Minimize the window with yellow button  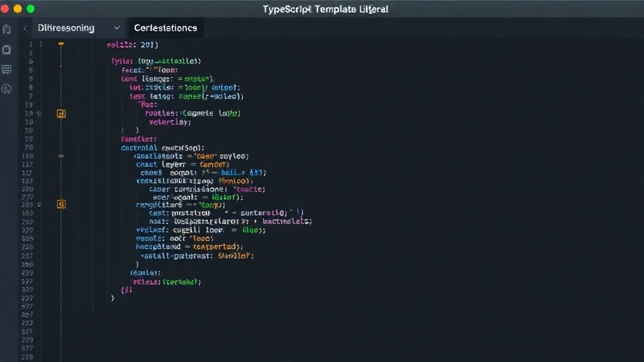click(x=17, y=9)
